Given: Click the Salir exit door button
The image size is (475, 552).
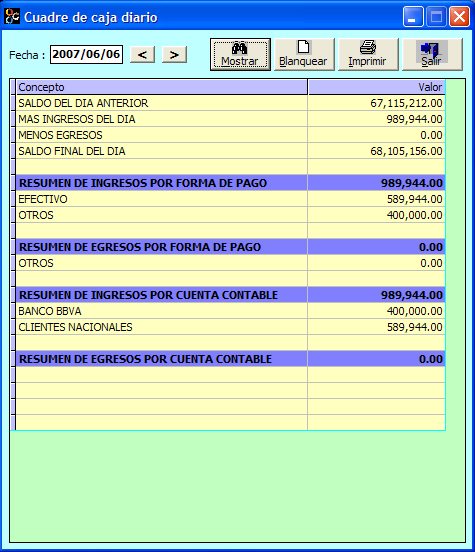Looking at the screenshot, I should [432, 55].
